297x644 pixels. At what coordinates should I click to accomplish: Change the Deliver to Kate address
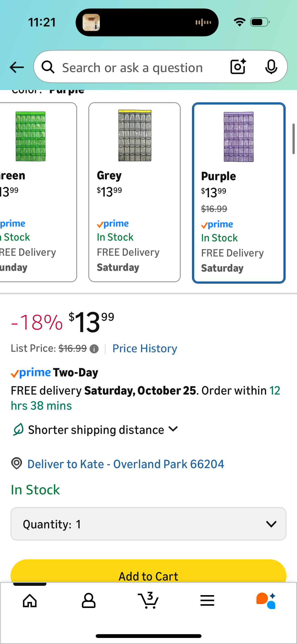tap(125, 464)
